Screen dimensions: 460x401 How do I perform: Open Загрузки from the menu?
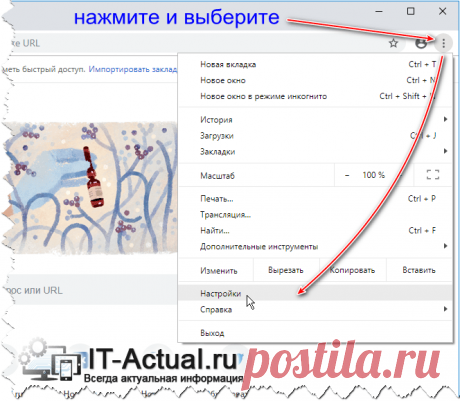[315, 135]
